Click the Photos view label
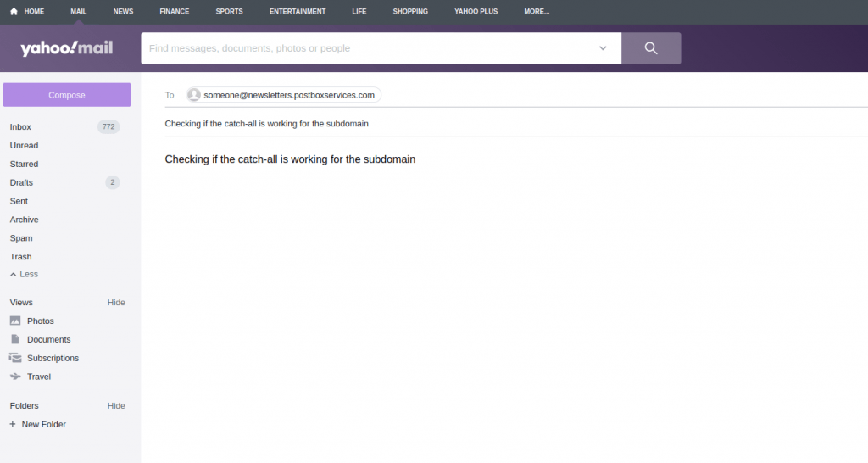The height and width of the screenshot is (463, 868). [x=41, y=321]
